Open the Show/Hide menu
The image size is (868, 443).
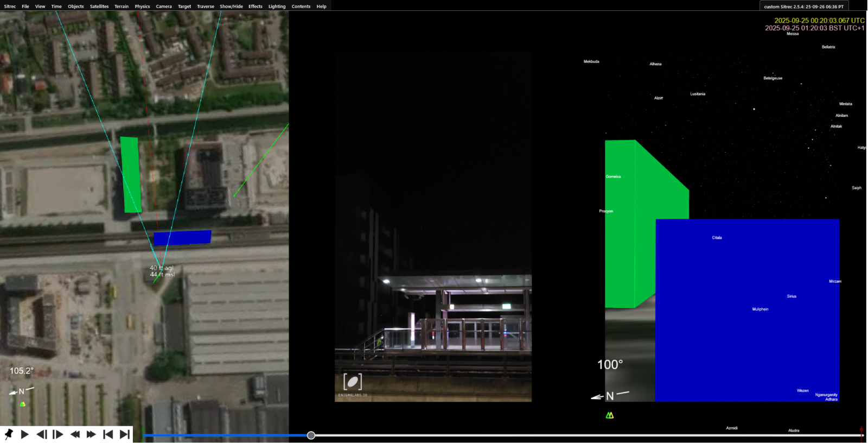point(231,7)
